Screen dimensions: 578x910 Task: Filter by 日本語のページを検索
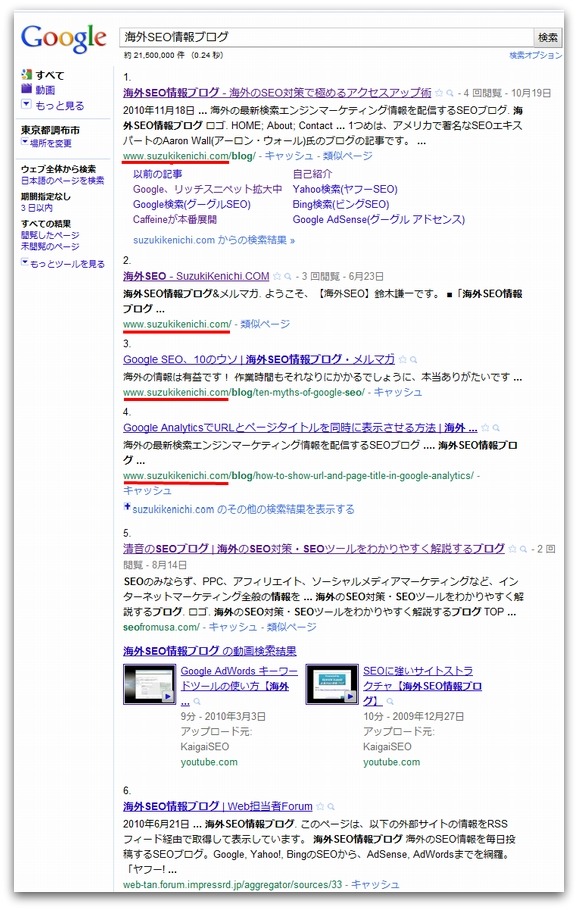tap(63, 180)
